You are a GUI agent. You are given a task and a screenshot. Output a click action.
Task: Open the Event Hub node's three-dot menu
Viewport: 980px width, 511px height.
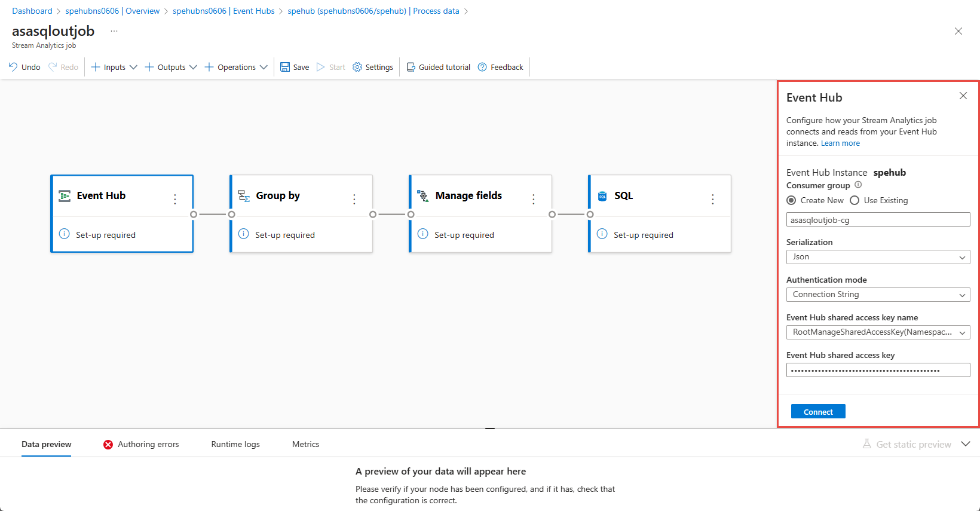point(175,199)
